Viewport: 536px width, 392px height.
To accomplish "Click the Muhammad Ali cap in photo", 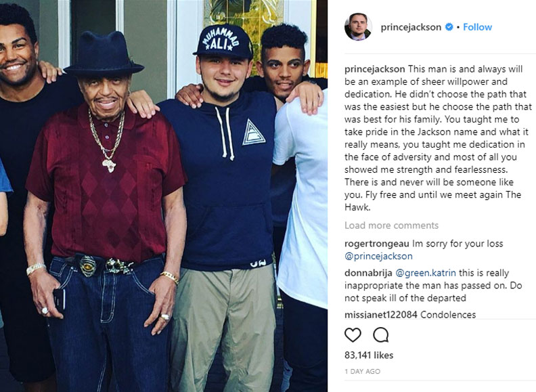I will (x=223, y=41).
